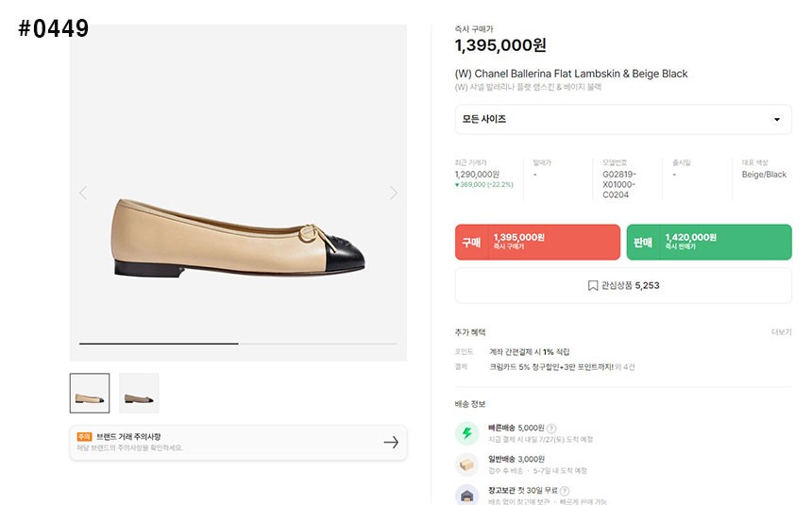Click the orange 주의 badge
This screenshot has height=505, width=812.
(84, 437)
